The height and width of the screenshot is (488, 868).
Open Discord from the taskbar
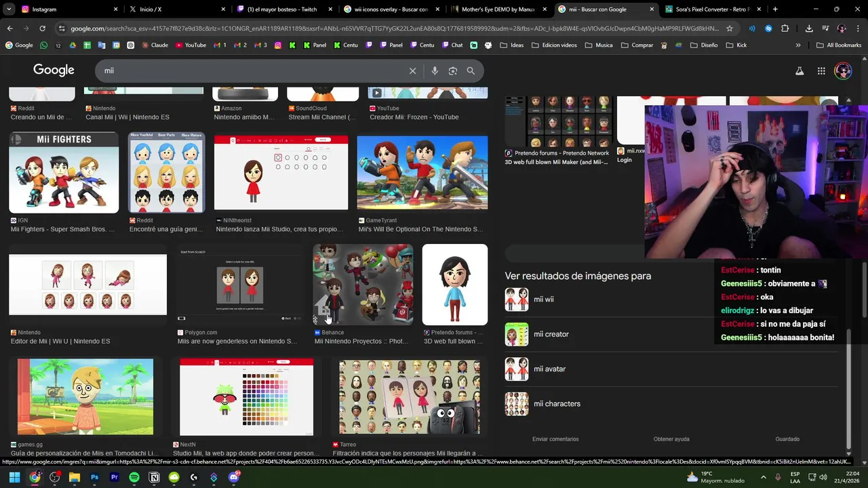click(x=234, y=477)
